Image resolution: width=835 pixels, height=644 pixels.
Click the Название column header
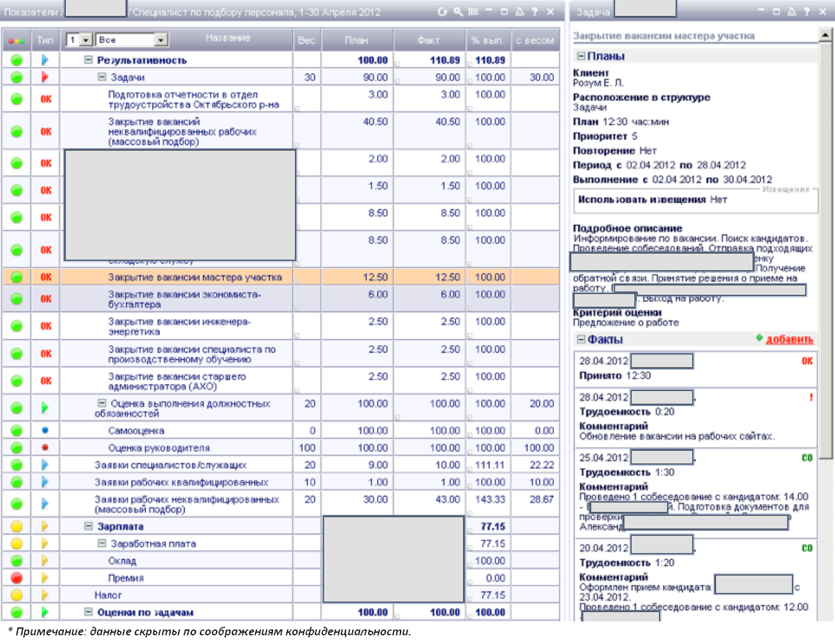point(228,39)
